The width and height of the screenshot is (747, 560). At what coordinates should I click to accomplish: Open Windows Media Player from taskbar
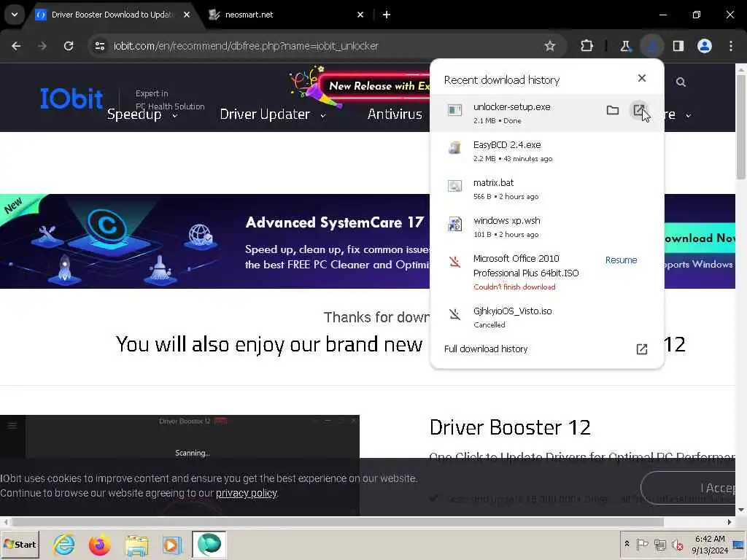point(172,545)
